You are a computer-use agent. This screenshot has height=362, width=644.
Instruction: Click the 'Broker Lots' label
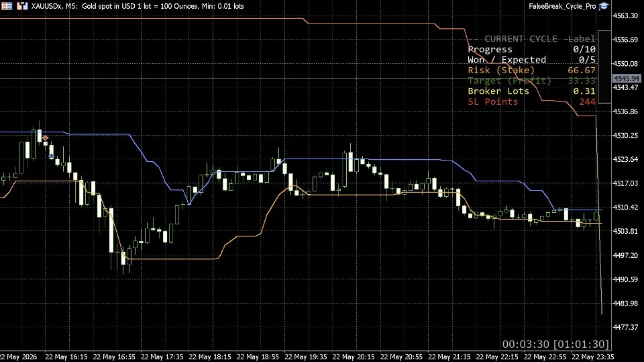coord(498,91)
